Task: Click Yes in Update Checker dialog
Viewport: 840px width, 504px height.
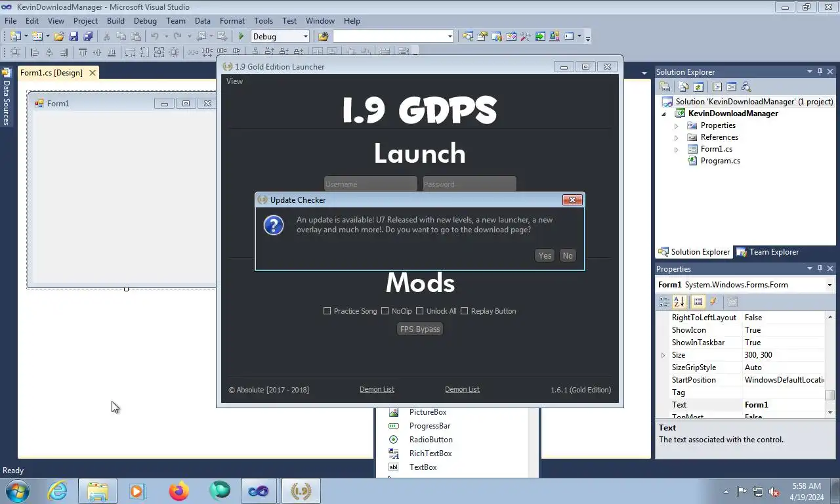Action: point(545,255)
